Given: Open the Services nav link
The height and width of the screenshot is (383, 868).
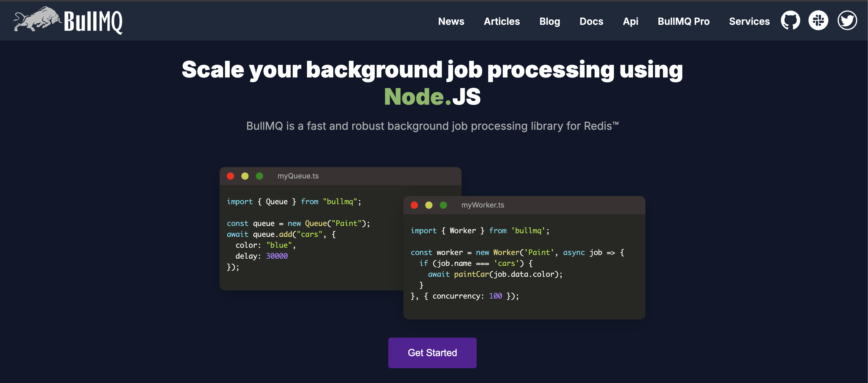Looking at the screenshot, I should point(749,21).
